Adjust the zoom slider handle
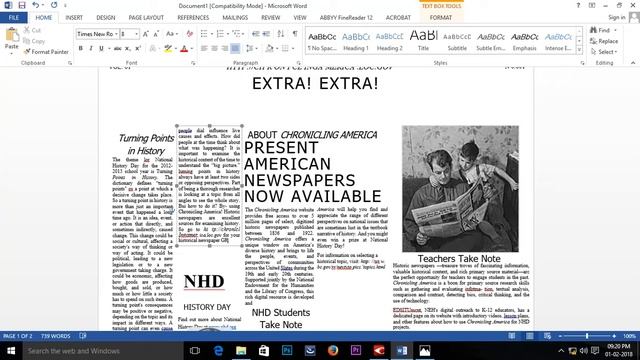640x360 pixels. click(x=587, y=336)
